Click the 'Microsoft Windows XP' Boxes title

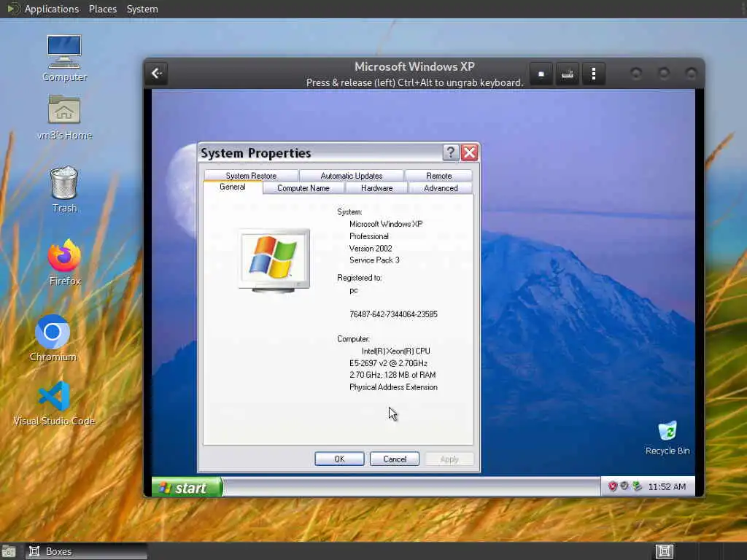pos(414,66)
